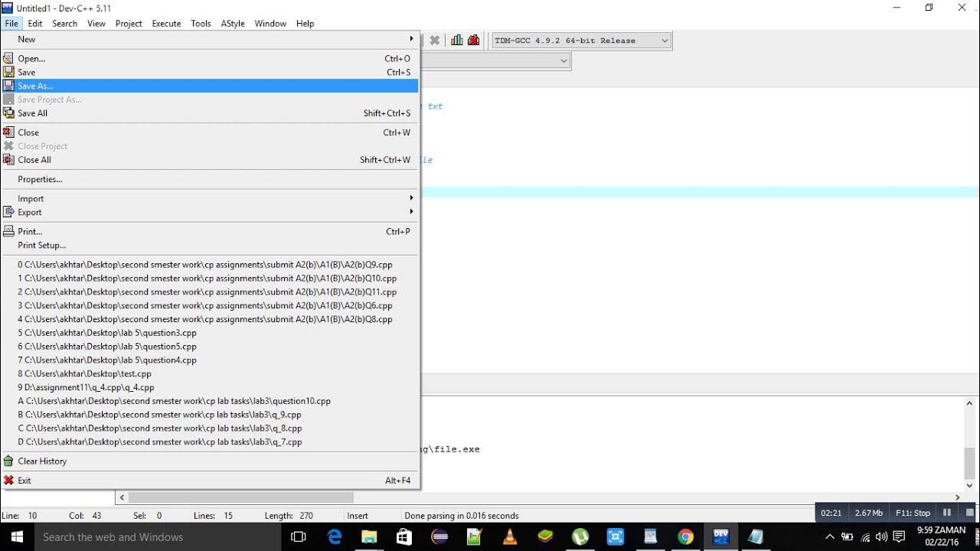Expand the Export submenu
This screenshot has height=551, width=980.
click(210, 212)
